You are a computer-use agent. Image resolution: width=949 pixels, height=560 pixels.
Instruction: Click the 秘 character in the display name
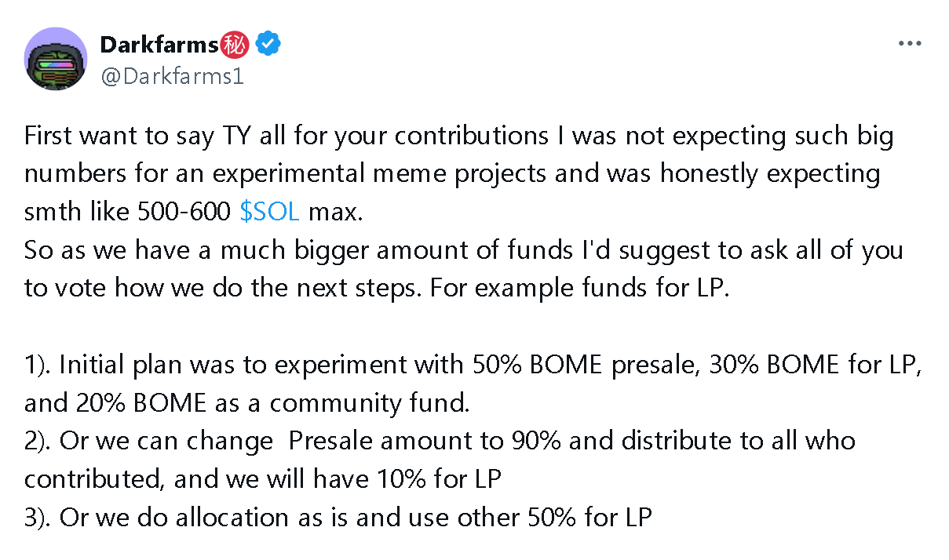click(x=235, y=44)
